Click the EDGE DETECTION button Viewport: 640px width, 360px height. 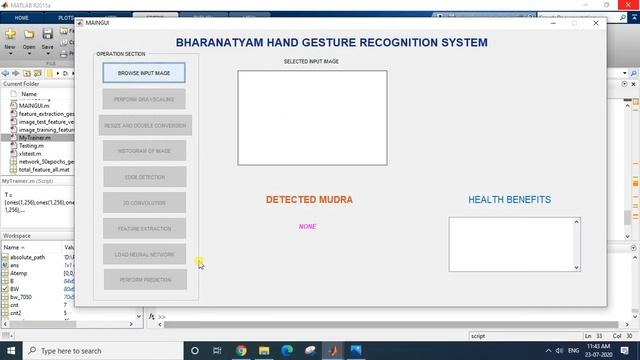pyautogui.click(x=145, y=177)
